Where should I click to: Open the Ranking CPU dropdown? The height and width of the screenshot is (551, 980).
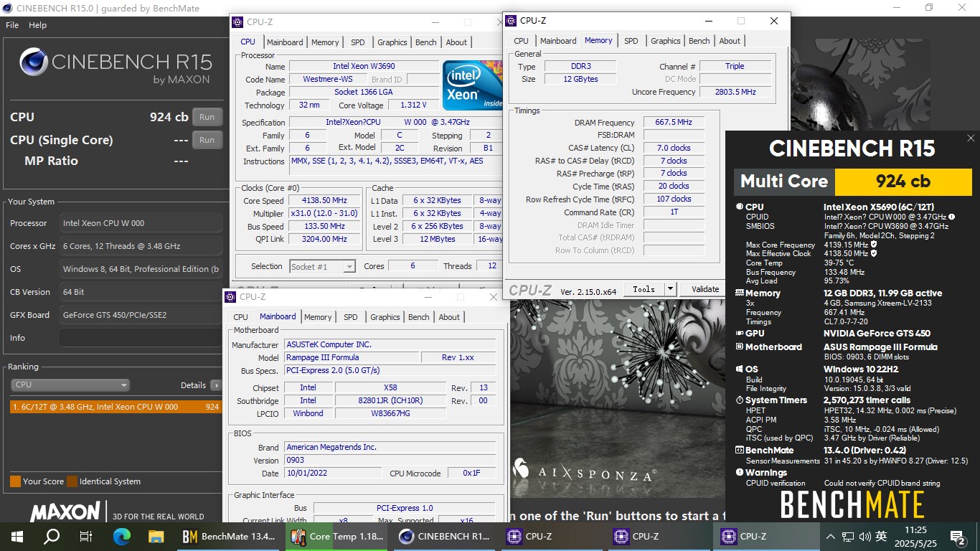(70, 385)
